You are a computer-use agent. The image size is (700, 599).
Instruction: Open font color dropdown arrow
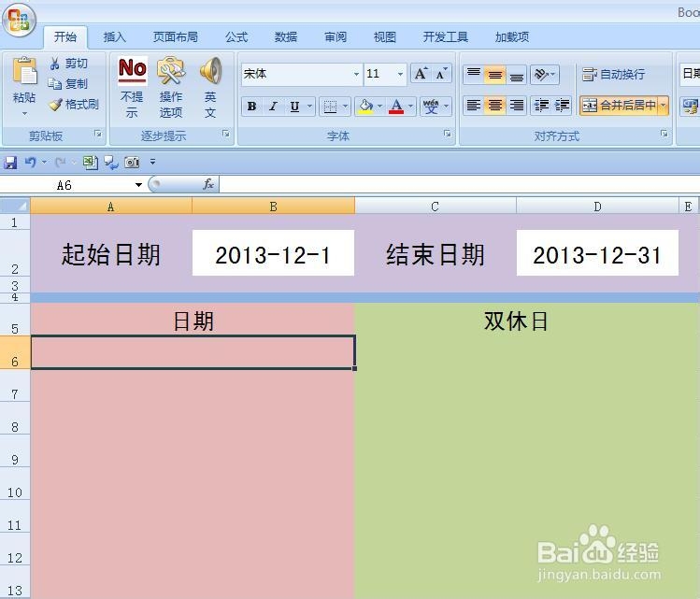(410, 107)
